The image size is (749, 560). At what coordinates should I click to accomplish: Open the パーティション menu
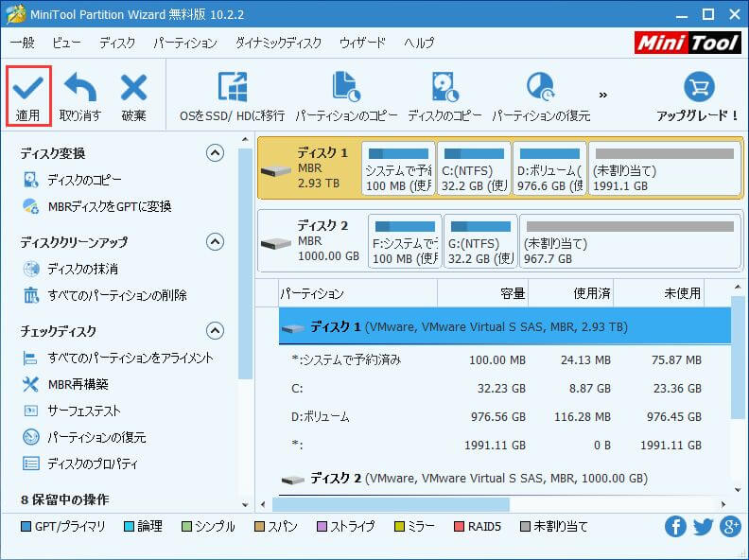185,43
